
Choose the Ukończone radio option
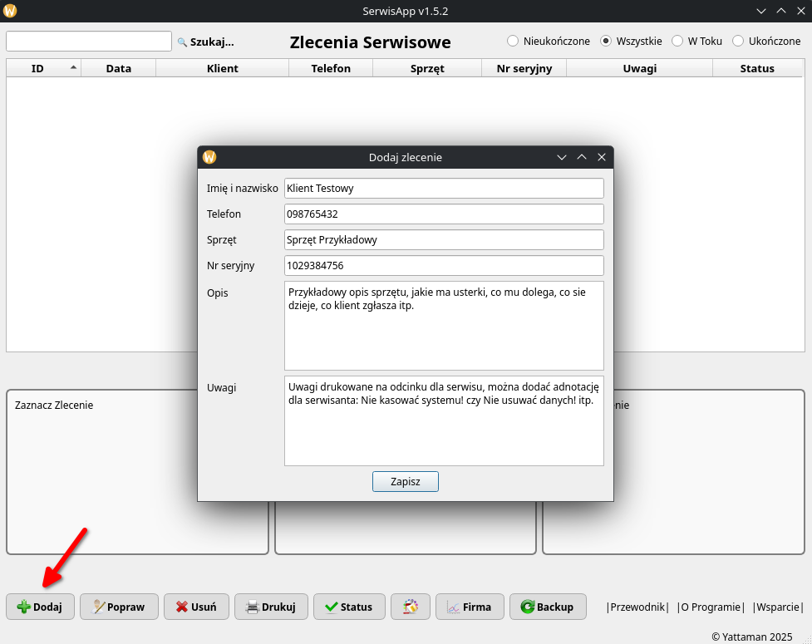click(x=738, y=41)
